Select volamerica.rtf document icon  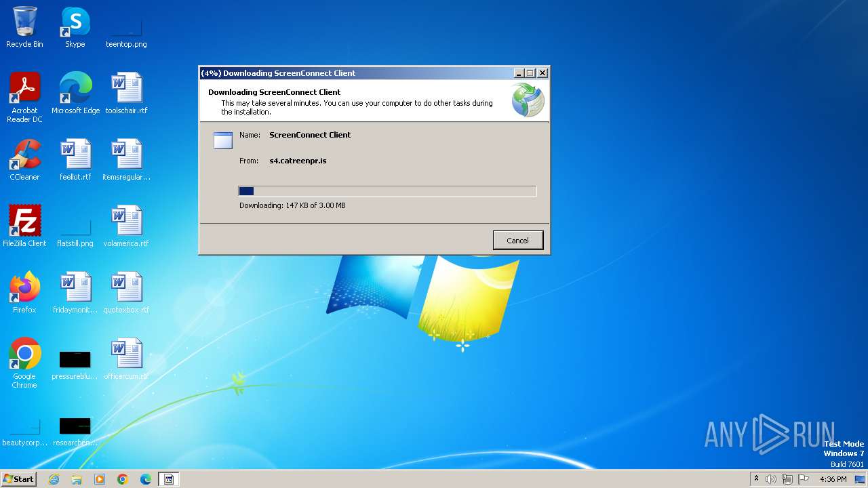tap(126, 226)
